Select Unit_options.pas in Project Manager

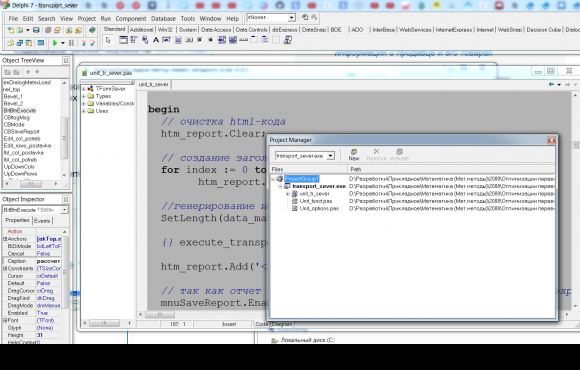click(319, 209)
